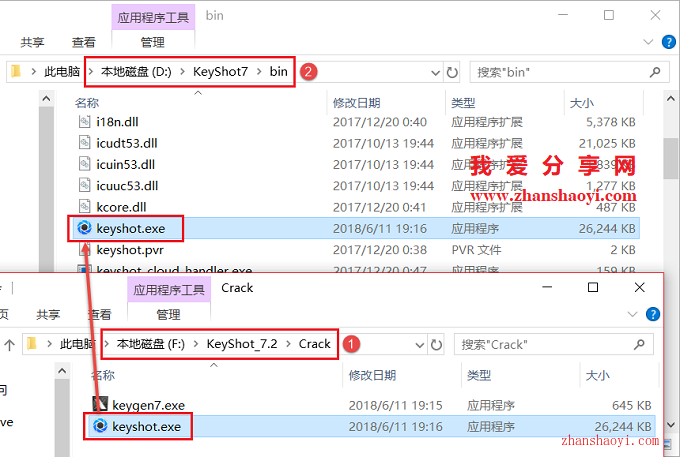Sort Crack files by 大小 column
Viewport: 680px width, 457px height.
[598, 375]
